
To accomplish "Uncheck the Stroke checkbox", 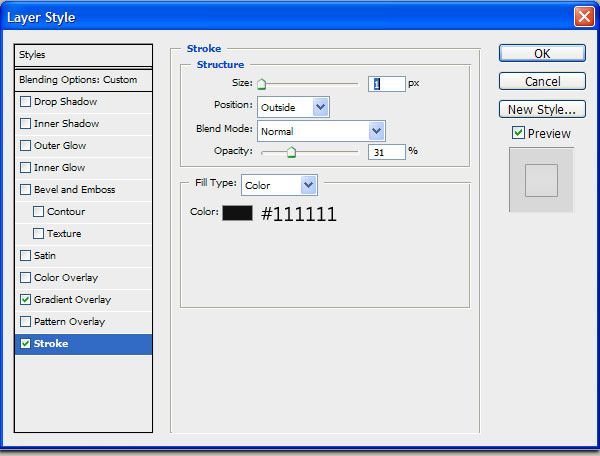I will pos(25,344).
